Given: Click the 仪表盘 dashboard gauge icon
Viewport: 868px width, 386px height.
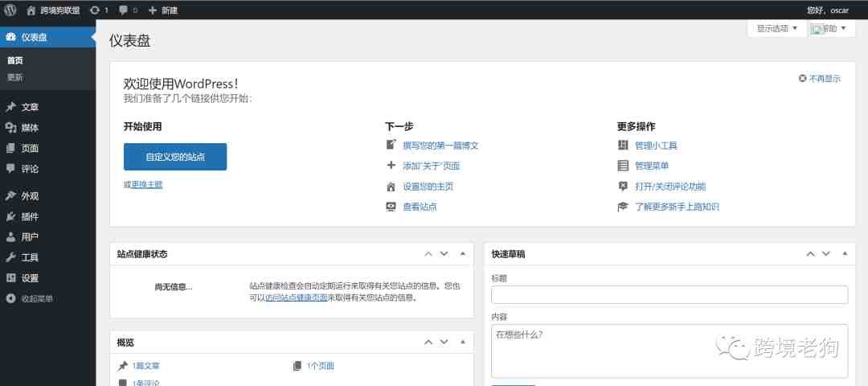Looking at the screenshot, I should 10,37.
